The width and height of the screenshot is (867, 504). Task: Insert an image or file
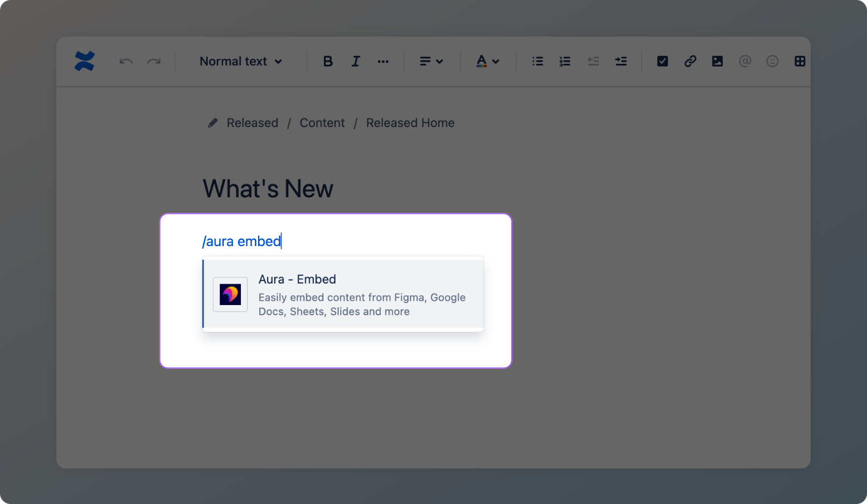click(717, 62)
